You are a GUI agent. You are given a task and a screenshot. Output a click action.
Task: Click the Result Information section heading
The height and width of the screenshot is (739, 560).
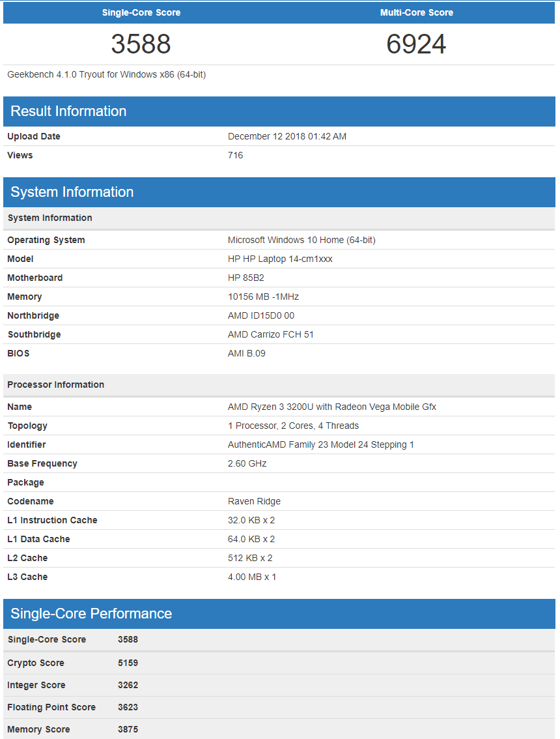point(68,111)
